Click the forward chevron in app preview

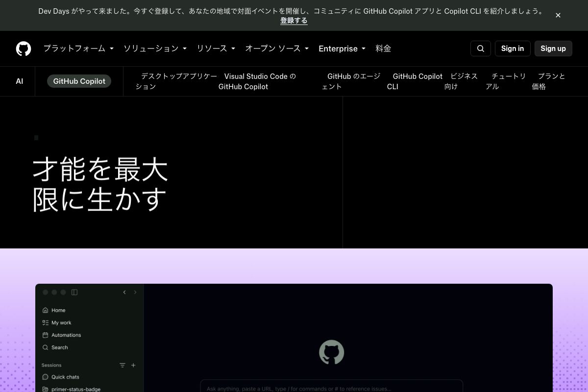pos(135,292)
